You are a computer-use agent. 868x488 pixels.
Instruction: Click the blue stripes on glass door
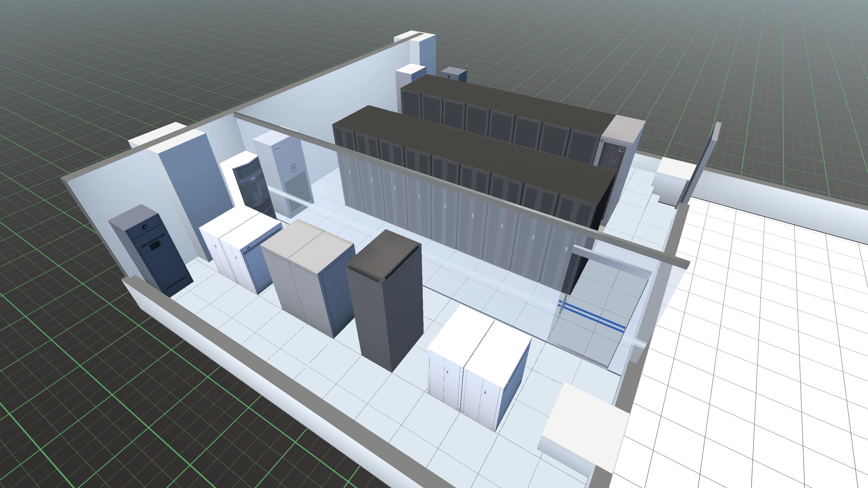(x=593, y=315)
